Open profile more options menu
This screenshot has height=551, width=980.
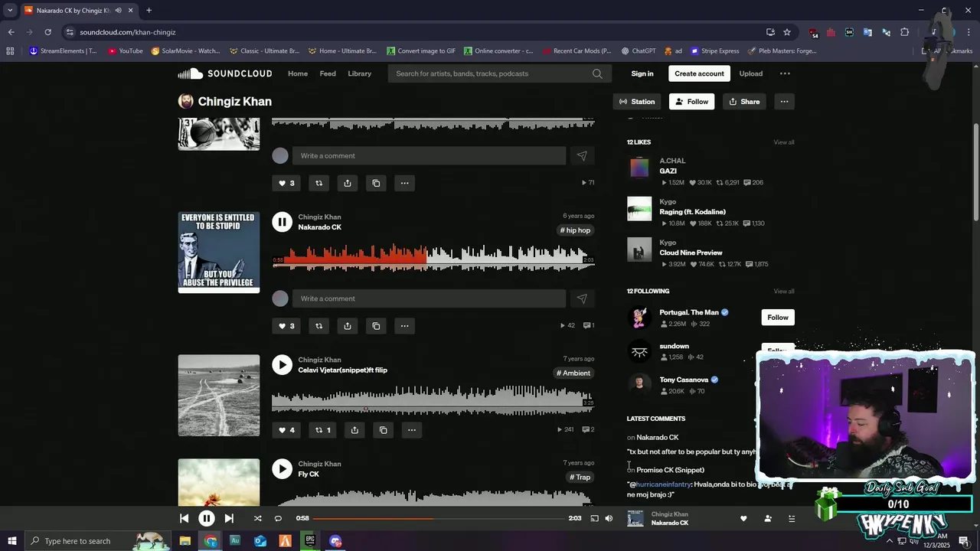coord(784,102)
